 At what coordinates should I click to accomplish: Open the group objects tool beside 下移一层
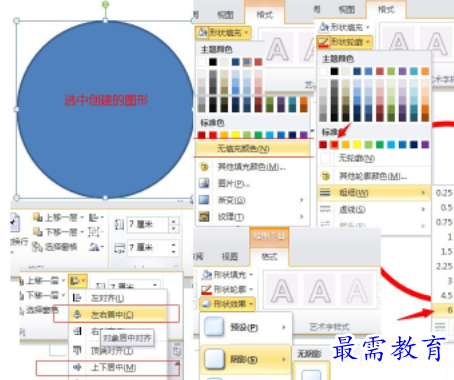96,232
